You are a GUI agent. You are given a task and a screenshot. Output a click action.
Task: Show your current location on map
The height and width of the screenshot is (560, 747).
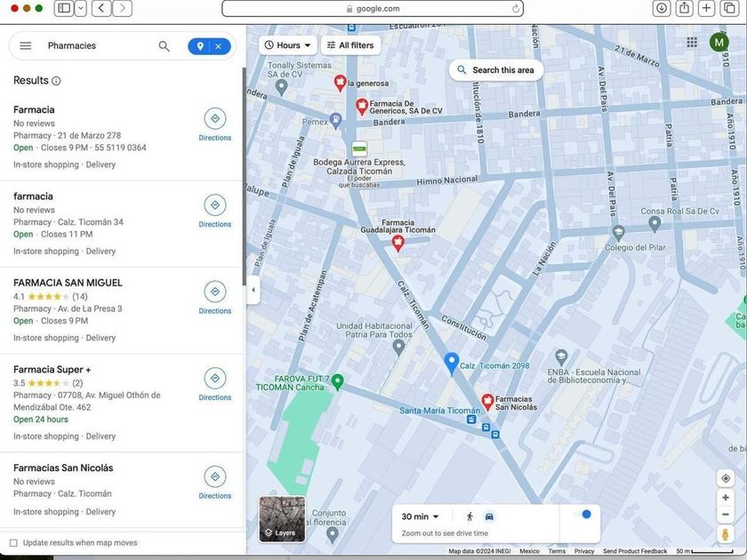[726, 478]
